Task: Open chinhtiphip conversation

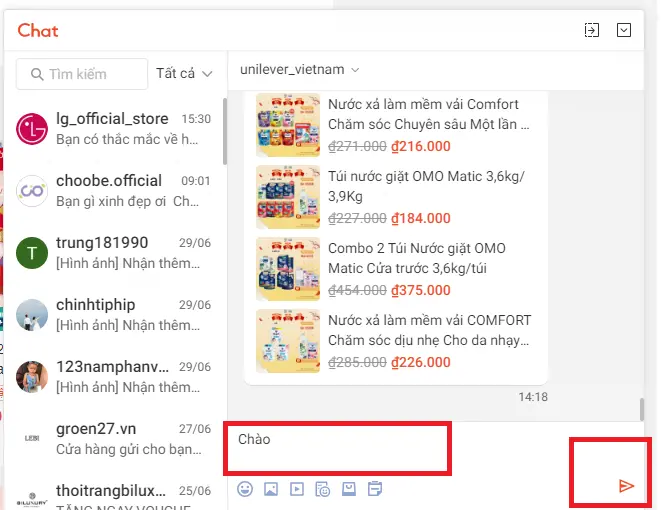Action: coord(114,315)
